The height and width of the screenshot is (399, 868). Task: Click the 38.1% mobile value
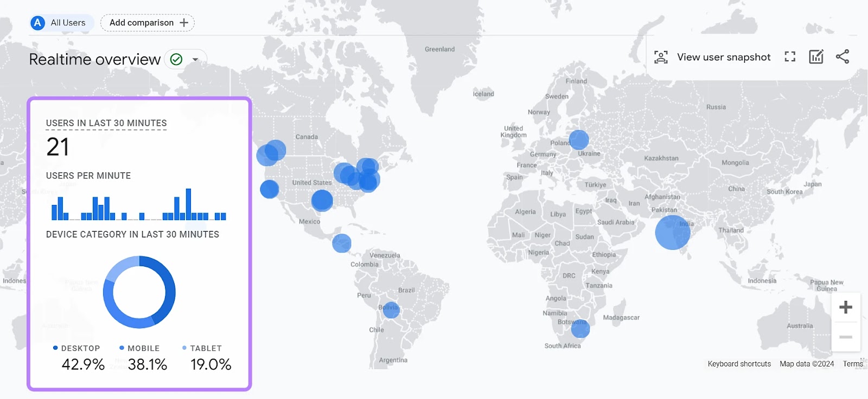(148, 364)
